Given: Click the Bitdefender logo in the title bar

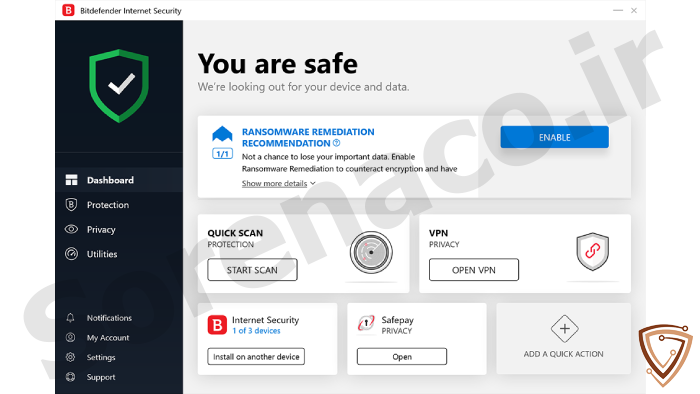Looking at the screenshot, I should tap(68, 10).
